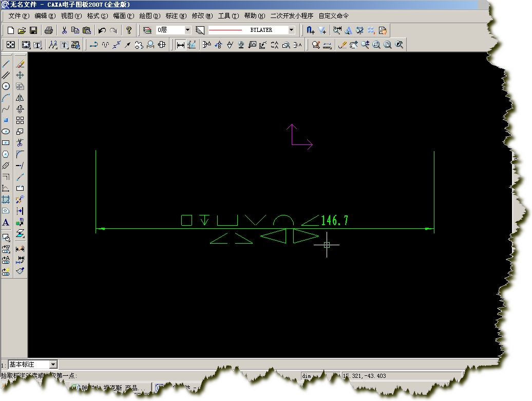This screenshot has height=401, width=532.
Task: Activate the Hatch pattern tool
Action: 6,199
